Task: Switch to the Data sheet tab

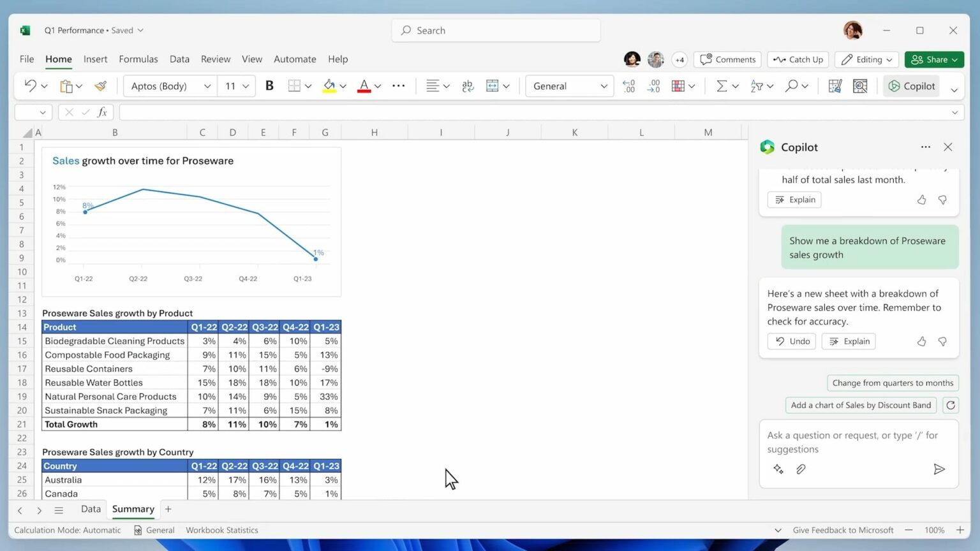Action: point(91,509)
